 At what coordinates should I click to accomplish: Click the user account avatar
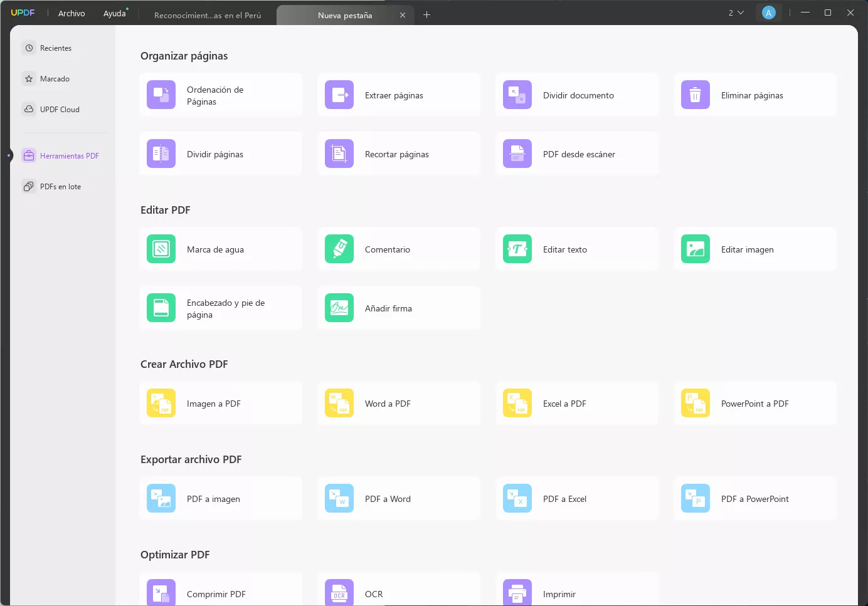pyautogui.click(x=768, y=13)
